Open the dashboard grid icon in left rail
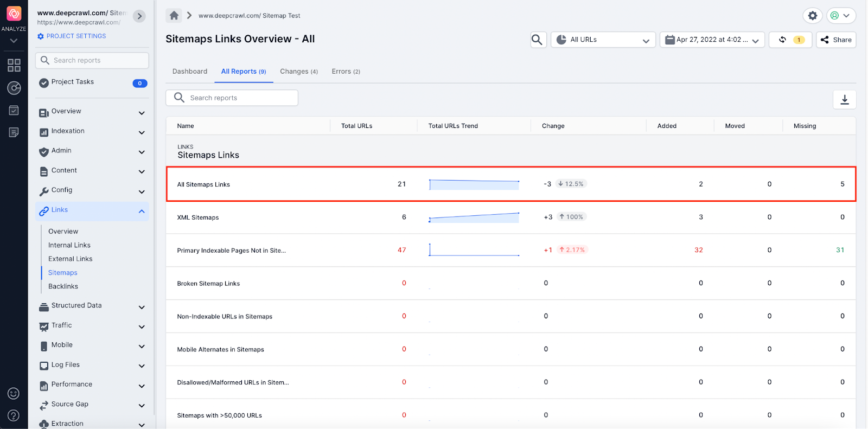This screenshot has height=429, width=868. (x=14, y=66)
